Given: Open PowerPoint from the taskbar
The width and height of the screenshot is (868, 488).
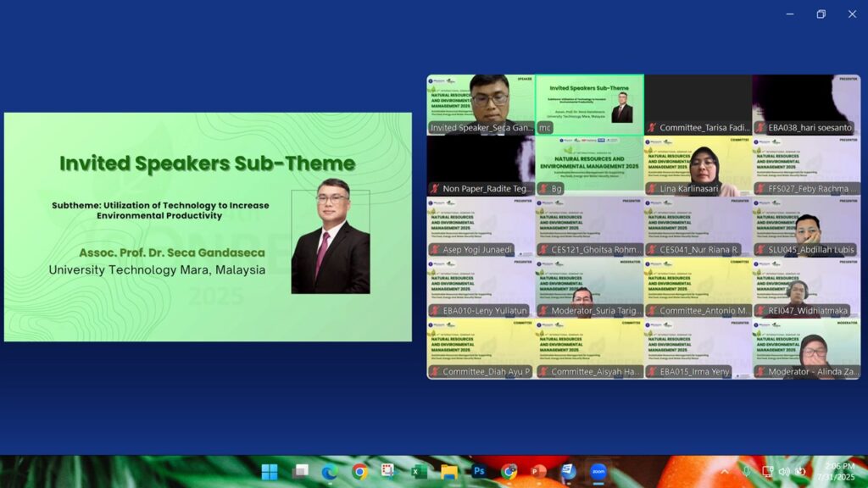Looking at the screenshot, I should [x=537, y=472].
